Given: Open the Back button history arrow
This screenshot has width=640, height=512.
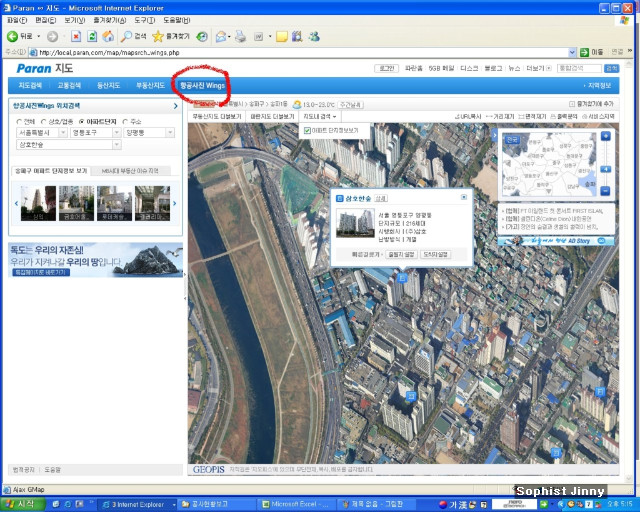Looking at the screenshot, I should (39, 37).
